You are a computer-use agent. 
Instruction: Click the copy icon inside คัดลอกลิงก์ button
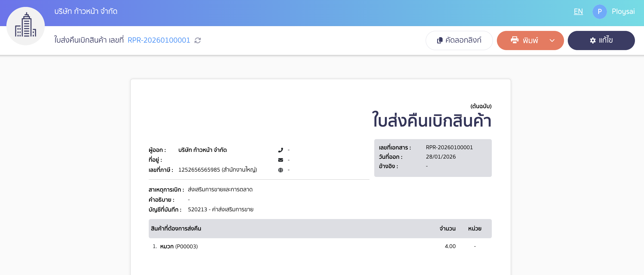coord(440,40)
